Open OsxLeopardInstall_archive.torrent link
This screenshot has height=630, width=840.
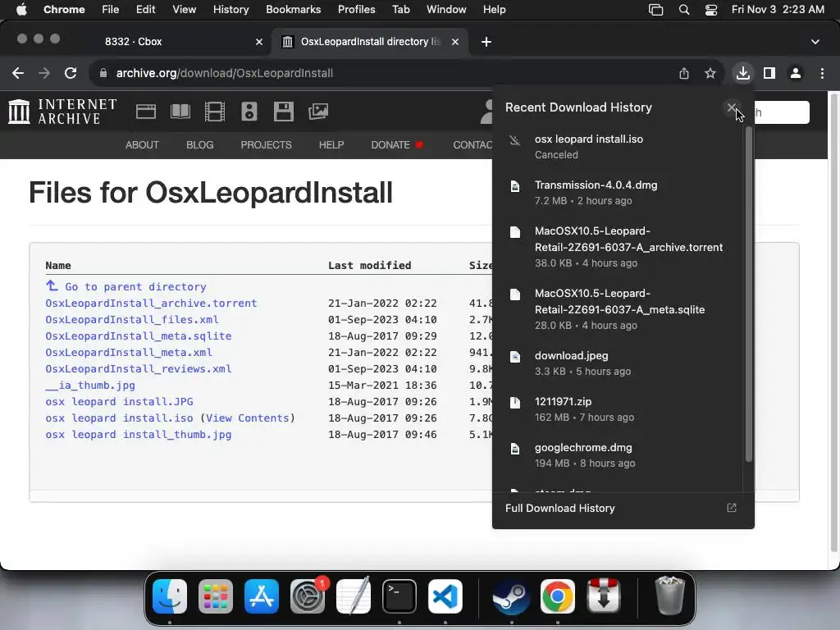pyautogui.click(x=151, y=304)
